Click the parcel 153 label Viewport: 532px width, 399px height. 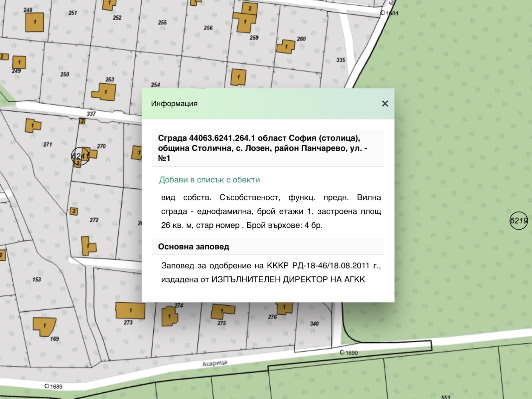point(37,279)
